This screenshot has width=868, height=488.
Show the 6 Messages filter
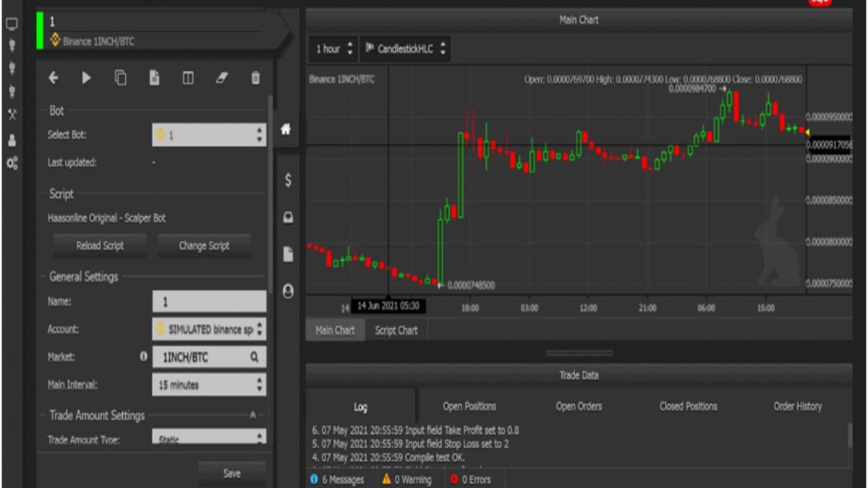pyautogui.click(x=337, y=479)
